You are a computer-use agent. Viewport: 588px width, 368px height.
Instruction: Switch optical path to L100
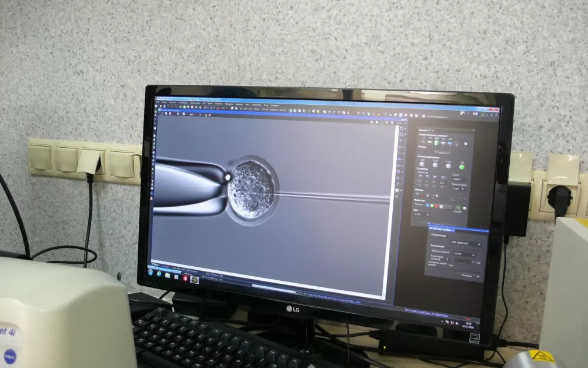(422, 164)
